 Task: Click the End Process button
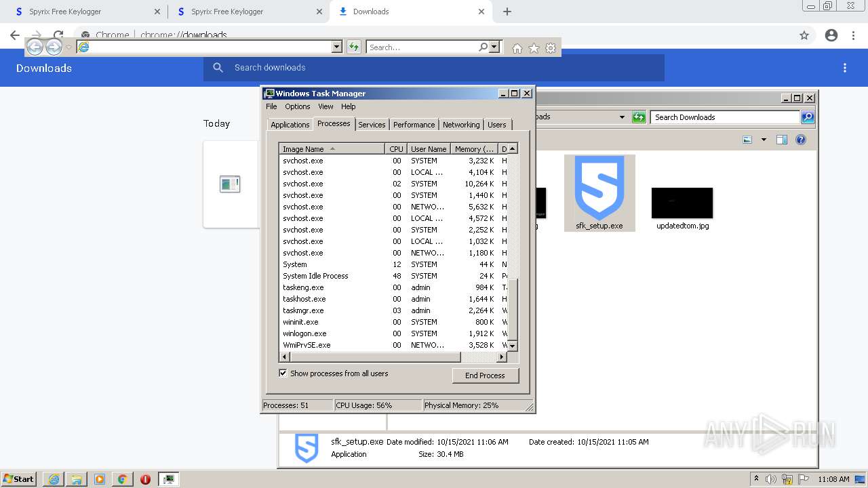(x=485, y=375)
